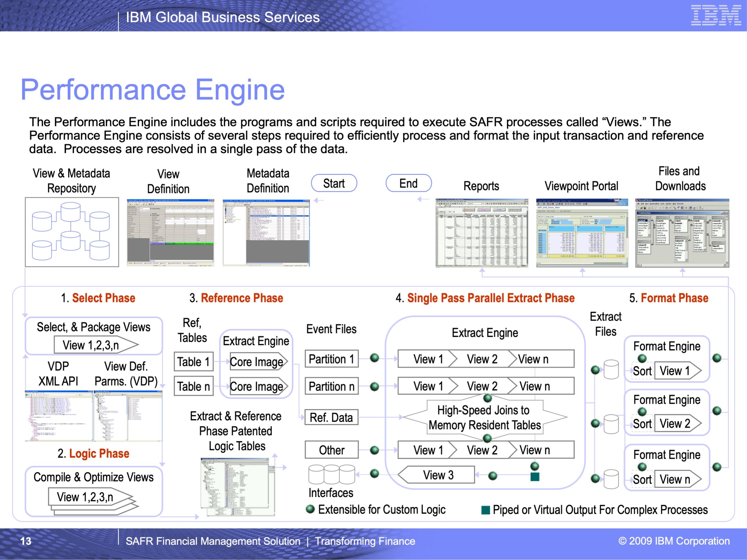The width and height of the screenshot is (747, 560).
Task: Click green sphere beside Interfaces cylinders
Action: [374, 473]
